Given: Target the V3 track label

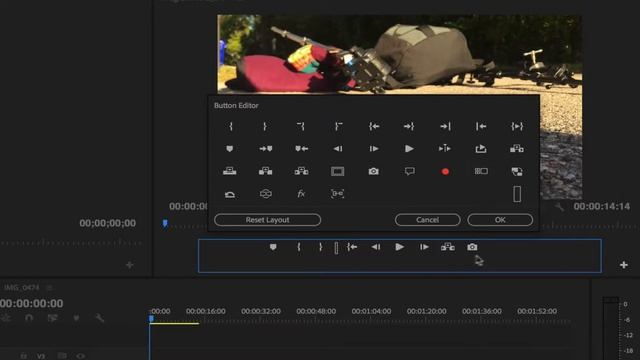Looking at the screenshot, I should point(41,356).
